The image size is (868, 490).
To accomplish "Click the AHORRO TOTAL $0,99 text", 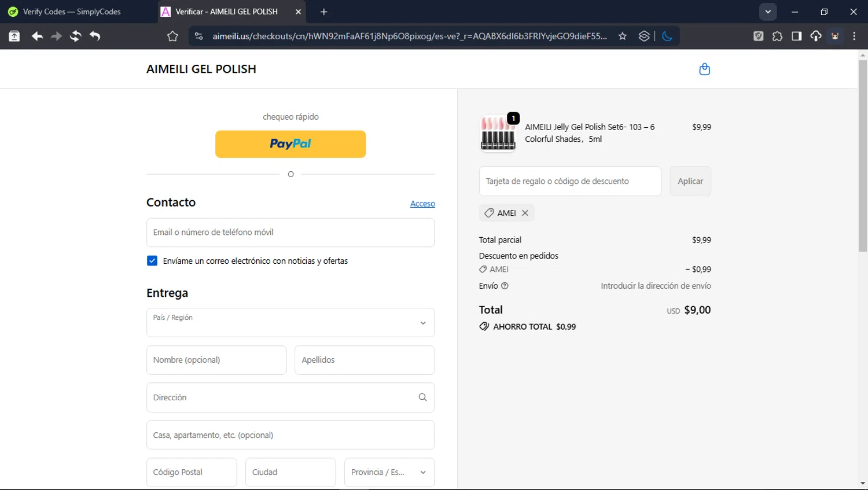I will 534,327.
